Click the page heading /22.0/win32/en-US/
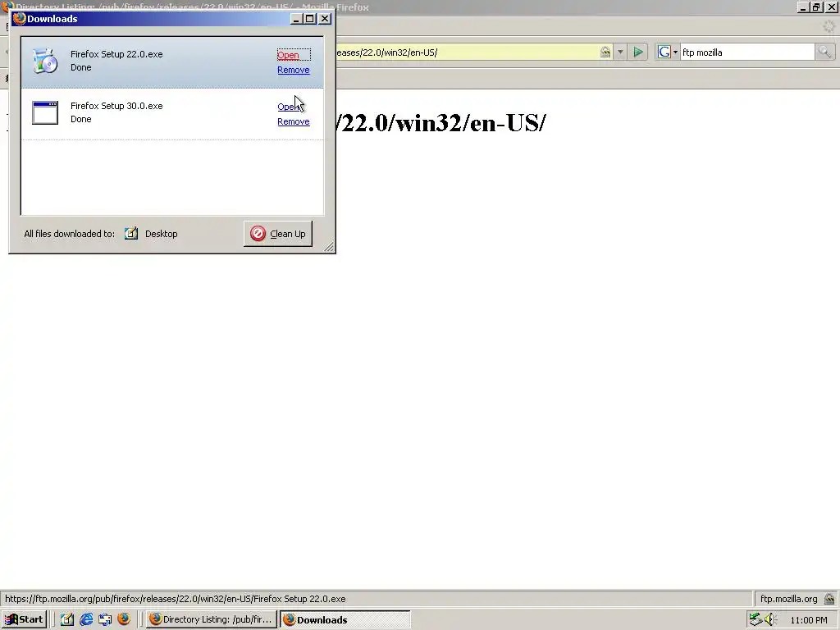The width and height of the screenshot is (840, 630). click(441, 123)
